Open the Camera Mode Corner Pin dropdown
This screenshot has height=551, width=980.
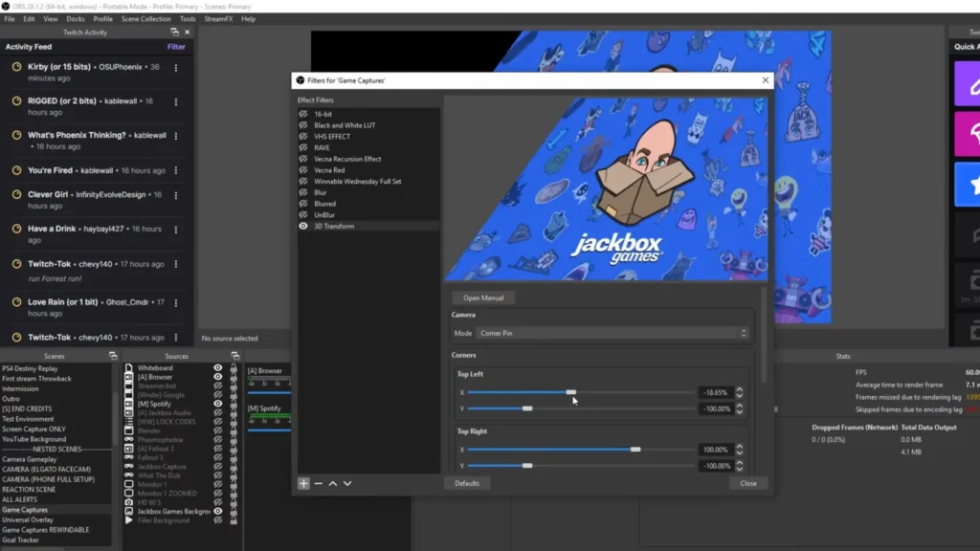click(x=612, y=333)
